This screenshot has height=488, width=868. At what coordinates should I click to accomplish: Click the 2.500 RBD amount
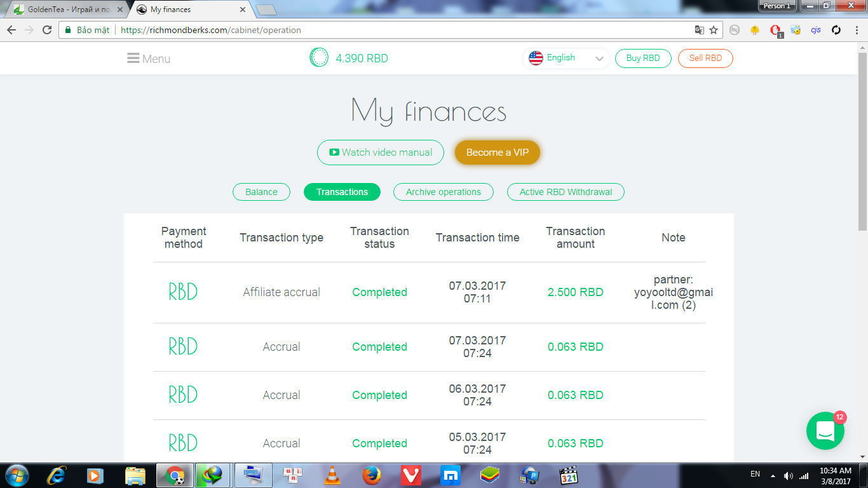[x=576, y=292]
